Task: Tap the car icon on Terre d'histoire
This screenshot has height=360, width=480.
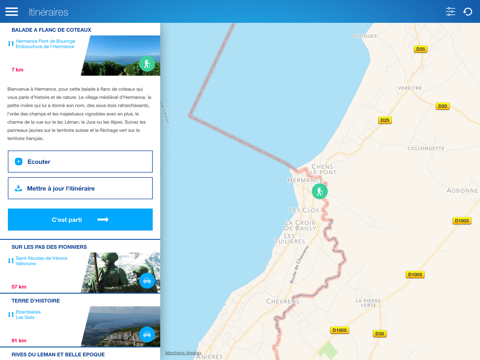Action: (147, 334)
